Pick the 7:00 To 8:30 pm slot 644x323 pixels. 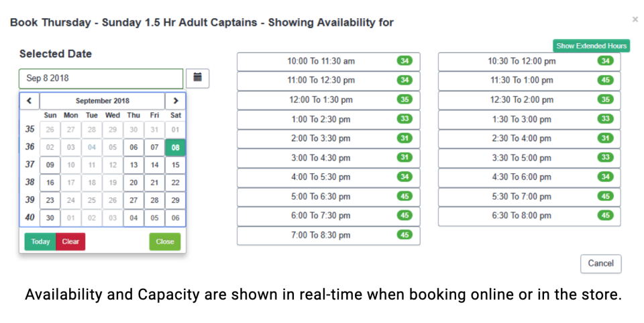pyautogui.click(x=328, y=236)
